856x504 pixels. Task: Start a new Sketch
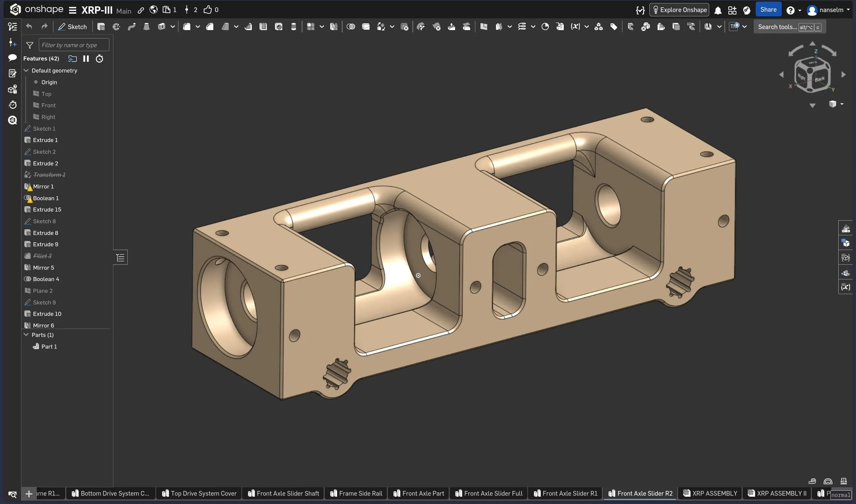click(72, 27)
